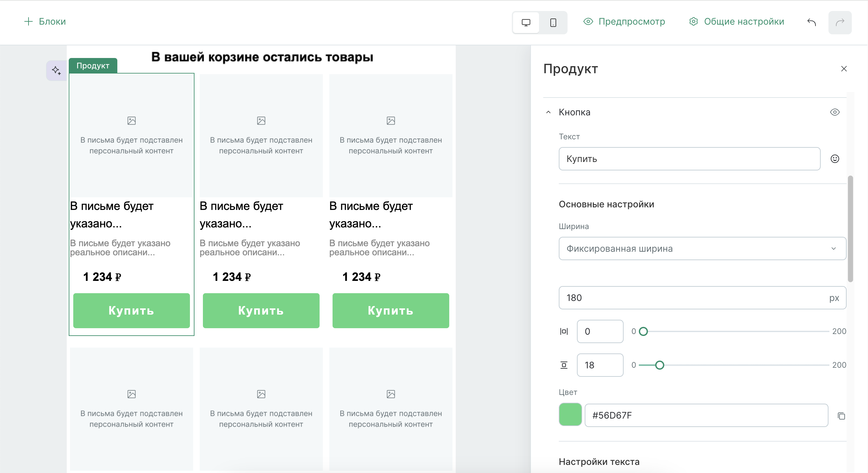Select the second-row third product image placeholder
This screenshot has width=868, height=473.
391,409
